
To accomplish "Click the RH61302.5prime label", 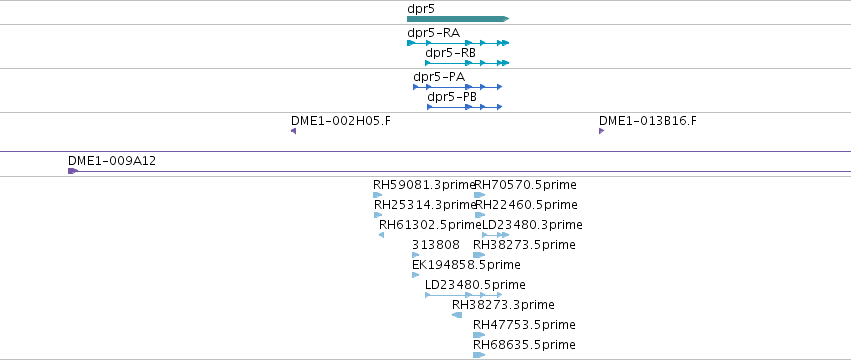I will coord(430,225).
